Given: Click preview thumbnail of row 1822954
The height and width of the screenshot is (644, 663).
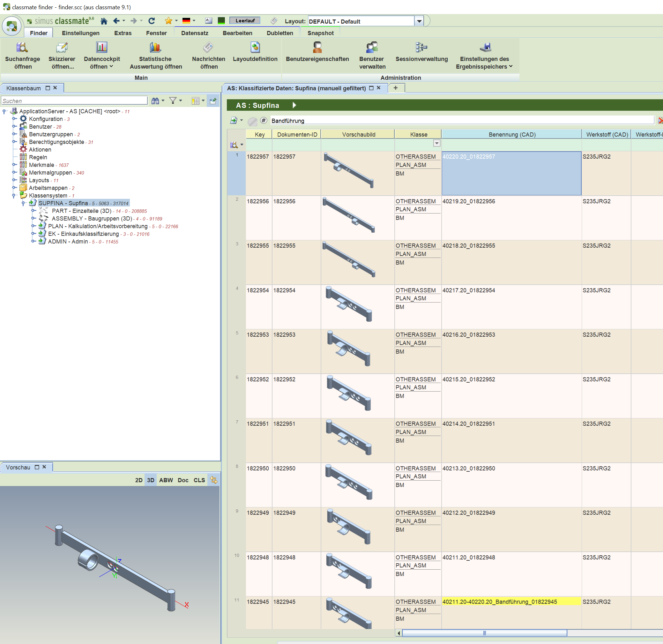Looking at the screenshot, I should pos(349,304).
